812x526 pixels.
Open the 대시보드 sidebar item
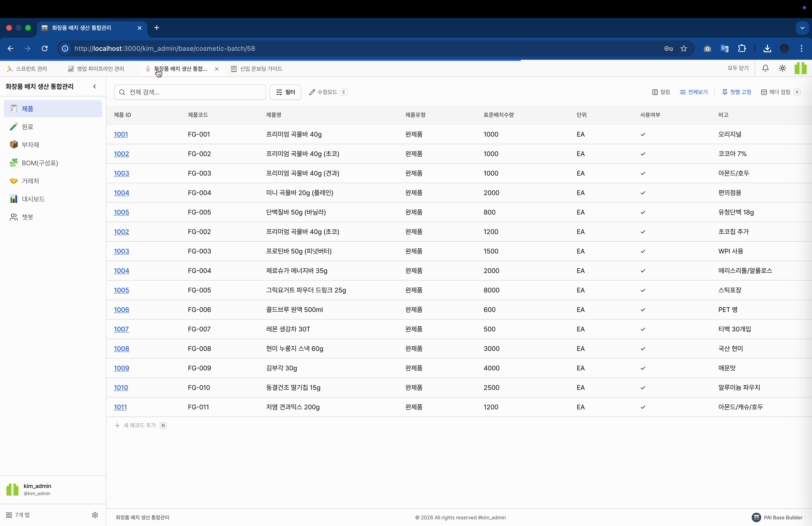(x=33, y=199)
